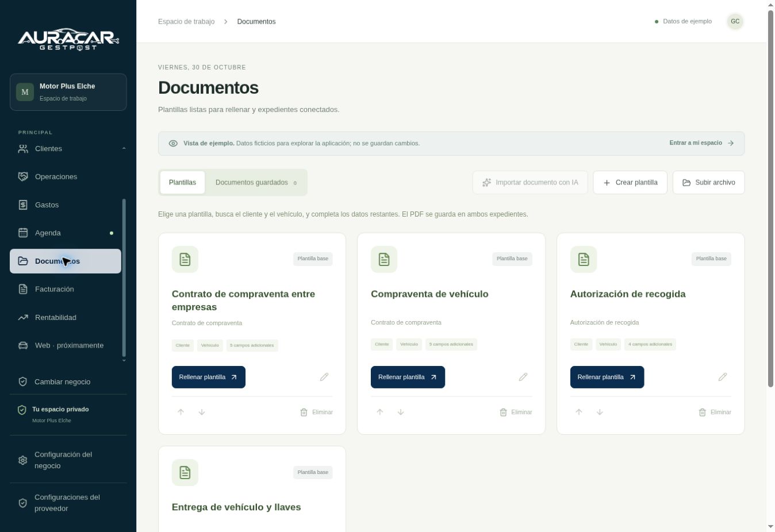The image size is (775, 532).
Task: Collapse the sidebar list with the up arrow
Action: [x=124, y=148]
